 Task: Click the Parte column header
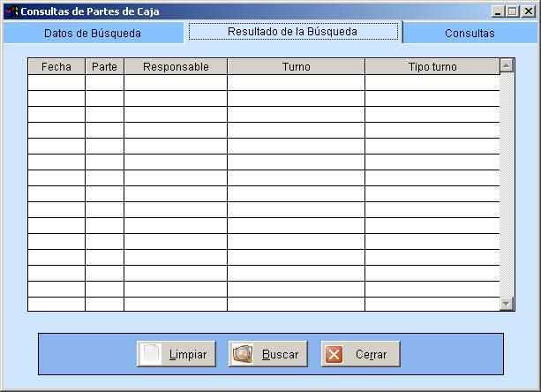104,67
